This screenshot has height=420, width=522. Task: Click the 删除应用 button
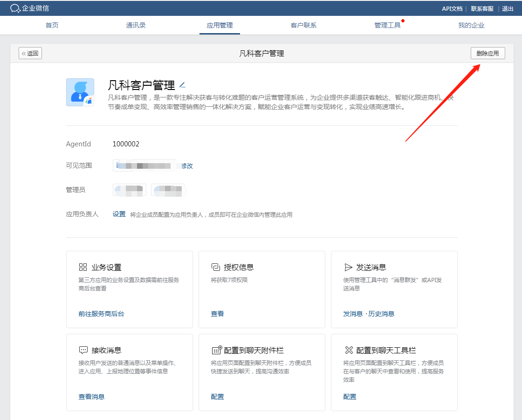pos(488,53)
